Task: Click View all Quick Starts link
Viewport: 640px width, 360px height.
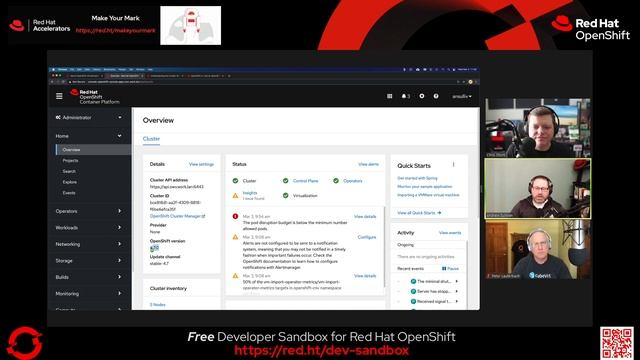Action: point(419,213)
